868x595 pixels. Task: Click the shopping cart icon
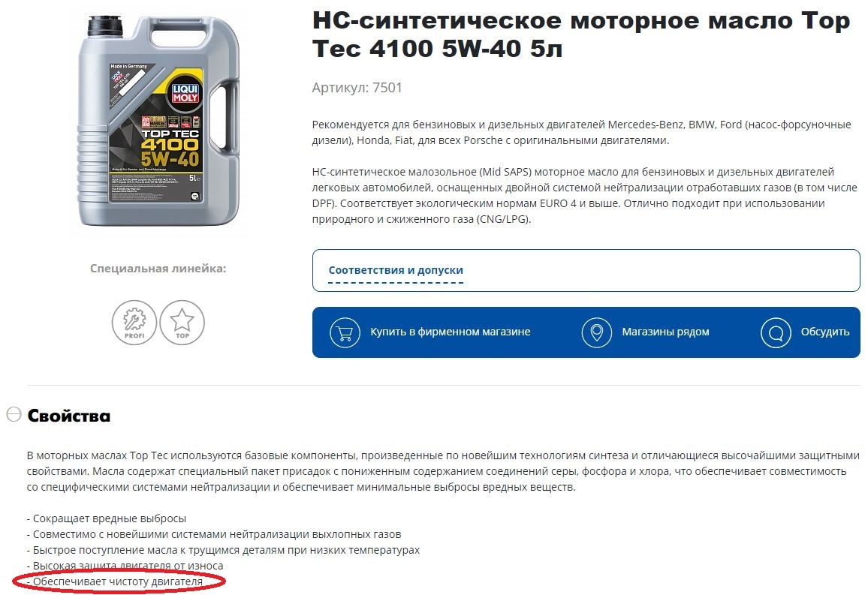(345, 332)
